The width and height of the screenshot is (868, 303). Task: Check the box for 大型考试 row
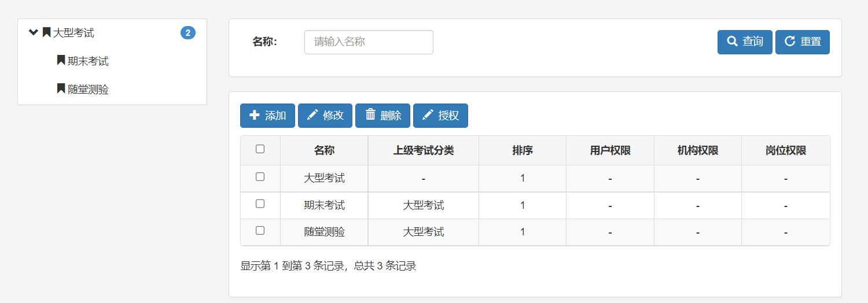tap(260, 177)
